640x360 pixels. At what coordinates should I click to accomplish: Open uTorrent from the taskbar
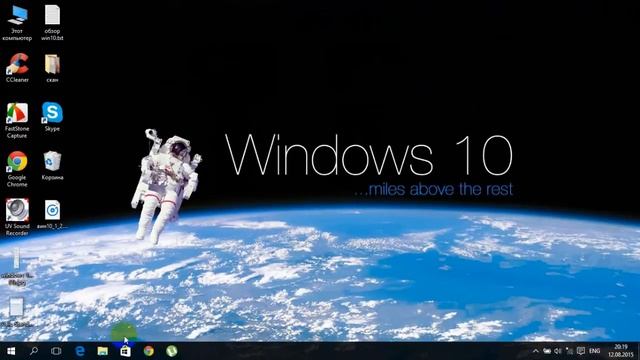coord(171,351)
